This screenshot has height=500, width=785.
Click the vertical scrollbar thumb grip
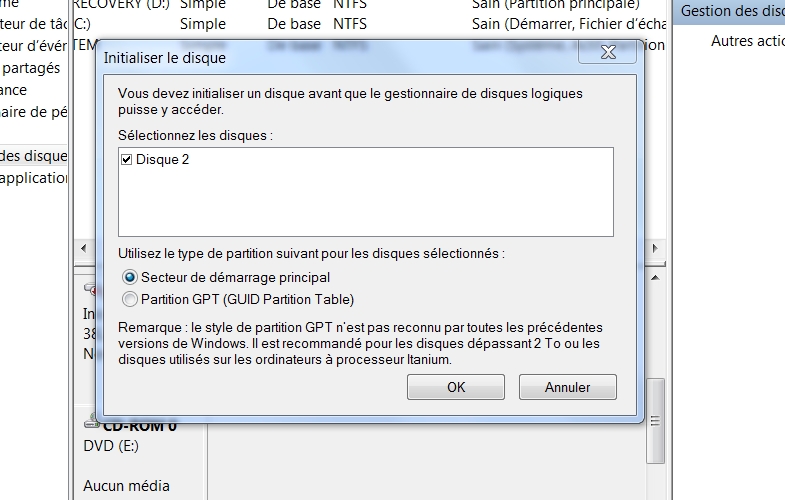[655, 421]
